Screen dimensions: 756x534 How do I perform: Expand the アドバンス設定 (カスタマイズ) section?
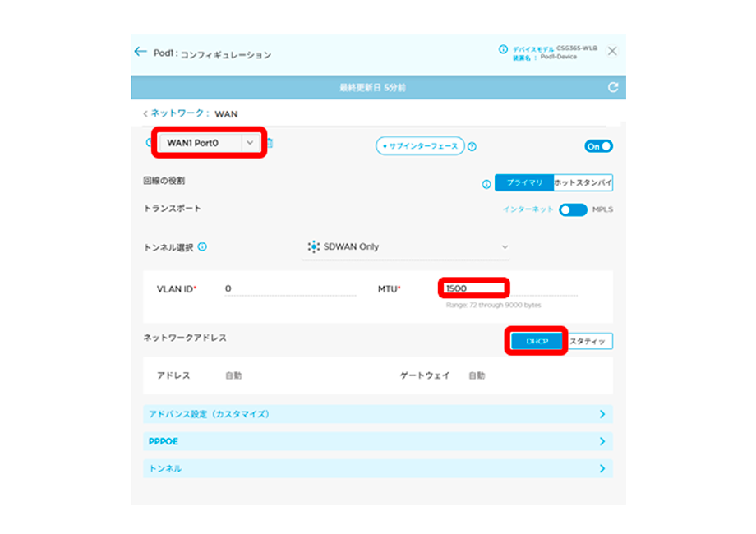point(377,414)
